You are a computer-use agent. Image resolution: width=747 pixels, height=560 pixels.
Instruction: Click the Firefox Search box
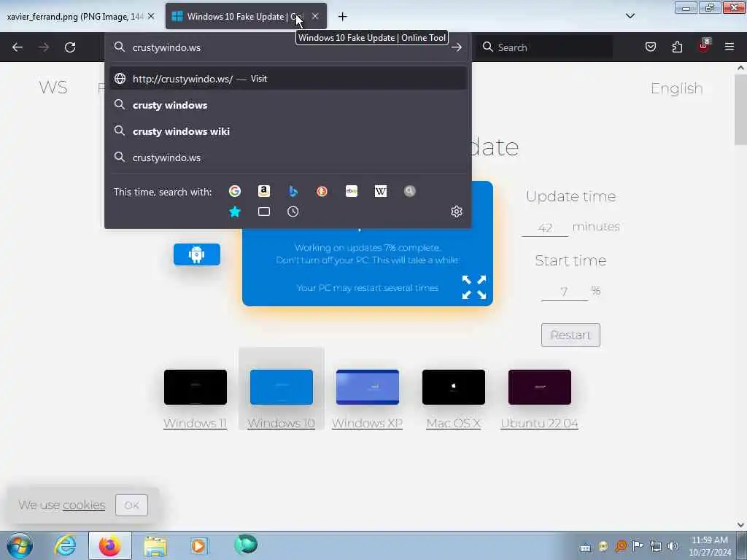(x=546, y=47)
